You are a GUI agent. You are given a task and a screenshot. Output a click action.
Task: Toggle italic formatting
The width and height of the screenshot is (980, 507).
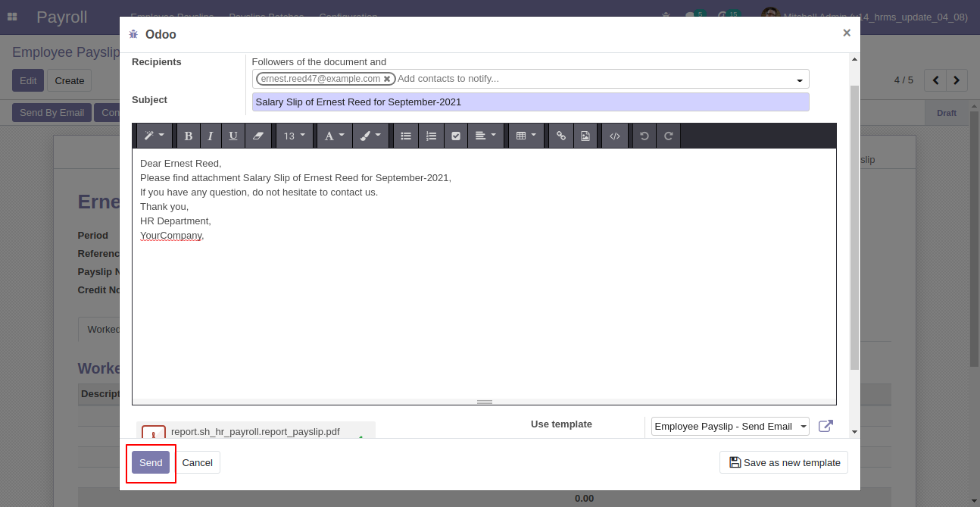click(x=211, y=136)
